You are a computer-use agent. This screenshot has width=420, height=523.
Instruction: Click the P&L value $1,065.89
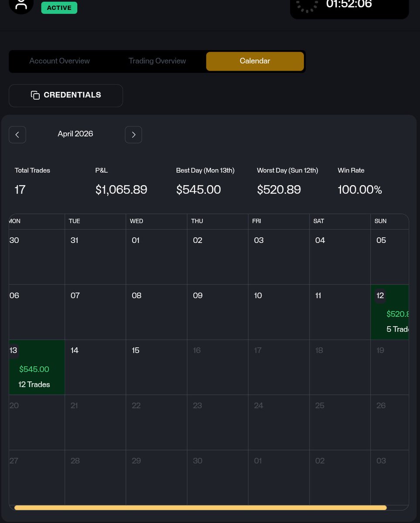click(x=121, y=190)
